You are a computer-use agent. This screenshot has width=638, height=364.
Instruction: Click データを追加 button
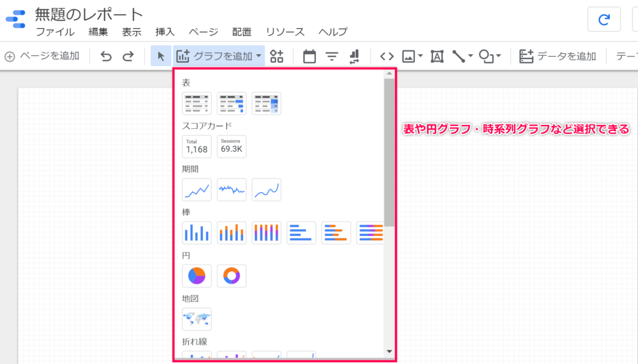558,56
